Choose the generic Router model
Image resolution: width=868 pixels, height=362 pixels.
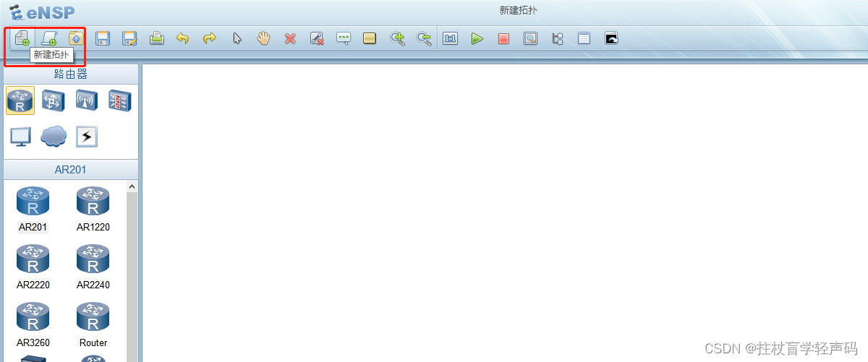click(x=93, y=325)
